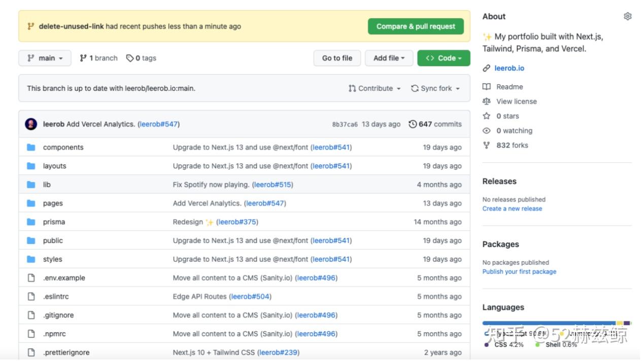The image size is (644, 361).
Task: Open the Create a new release link
Action: coord(512,208)
